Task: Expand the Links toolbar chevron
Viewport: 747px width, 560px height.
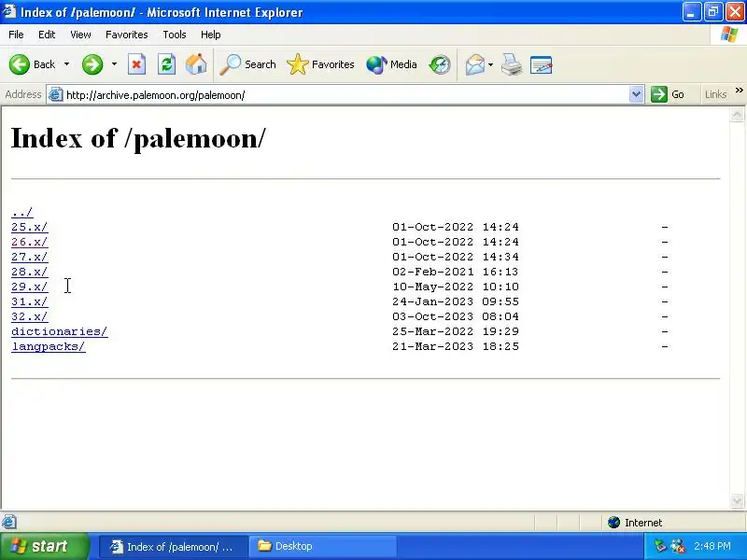Action: [739, 91]
